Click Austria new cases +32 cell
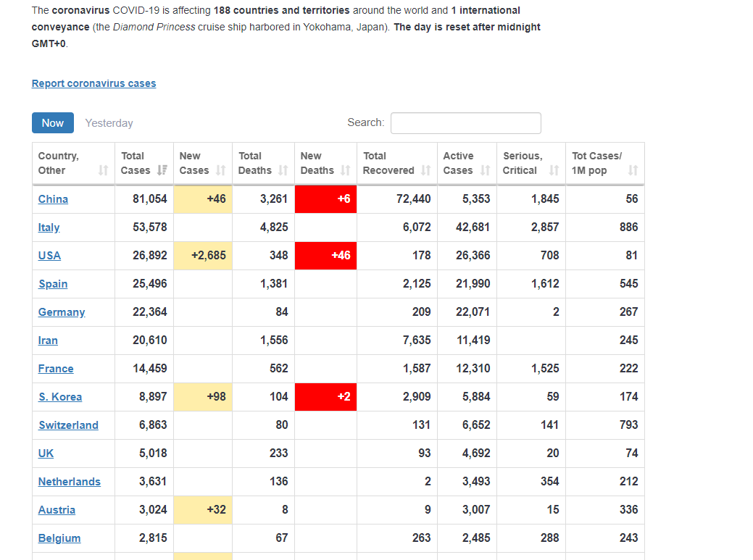 click(203, 511)
